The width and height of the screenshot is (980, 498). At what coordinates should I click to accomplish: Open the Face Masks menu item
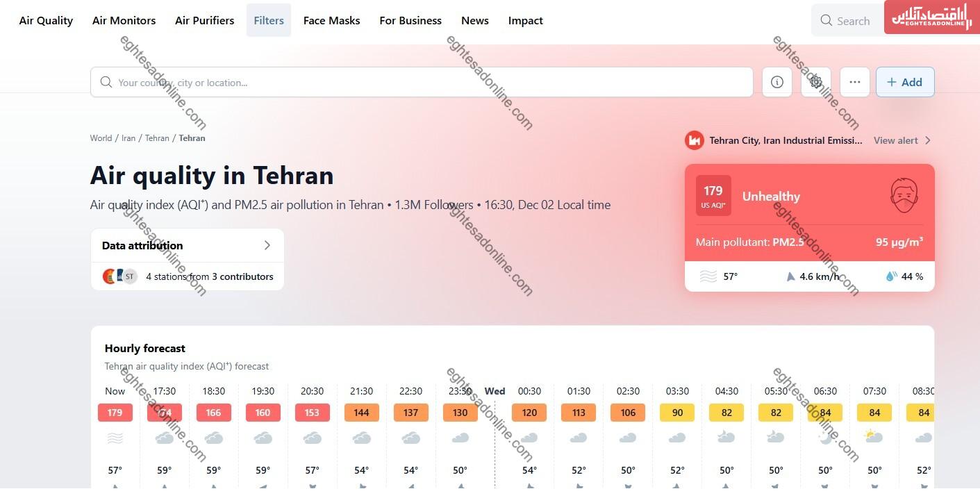point(331,20)
